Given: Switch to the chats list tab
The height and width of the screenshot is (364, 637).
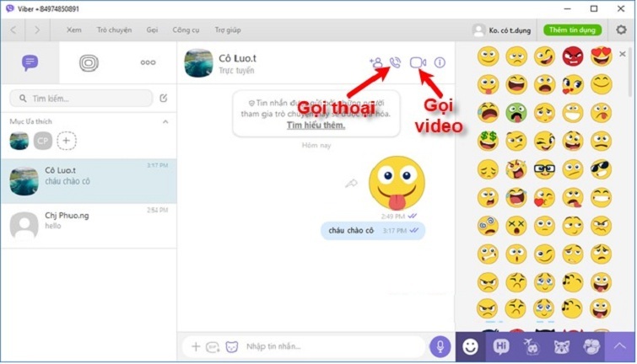Looking at the screenshot, I should 30,62.
